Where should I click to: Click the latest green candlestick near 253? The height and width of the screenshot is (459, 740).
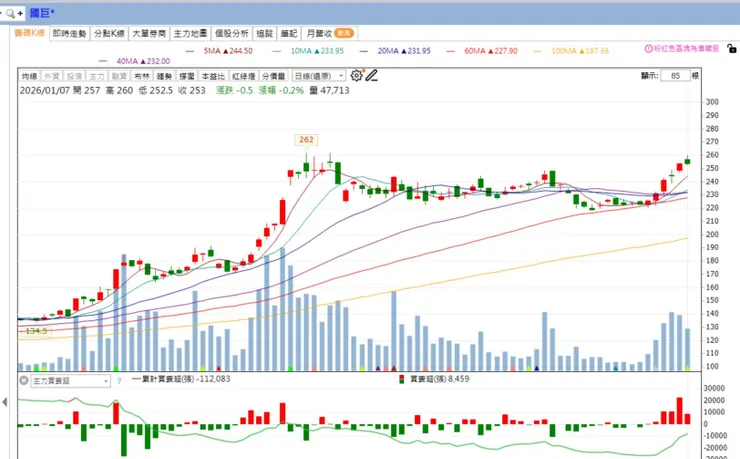688,161
